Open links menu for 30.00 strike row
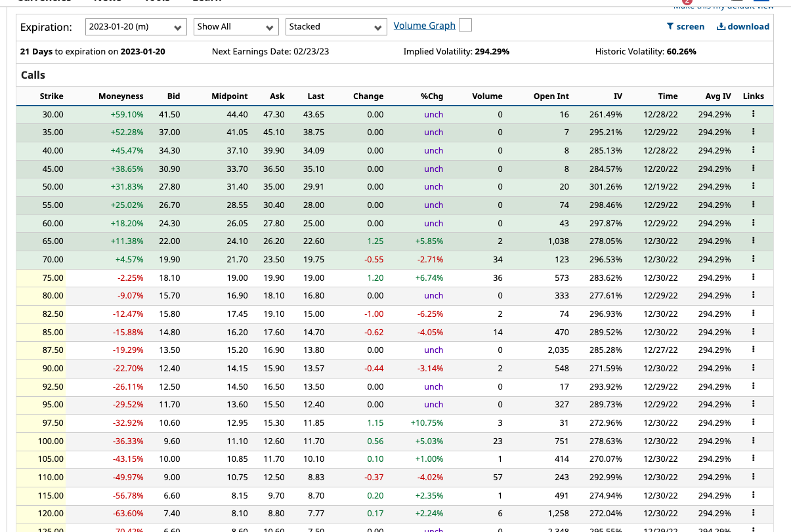Image resolution: width=791 pixels, height=532 pixels. pyautogui.click(x=753, y=113)
